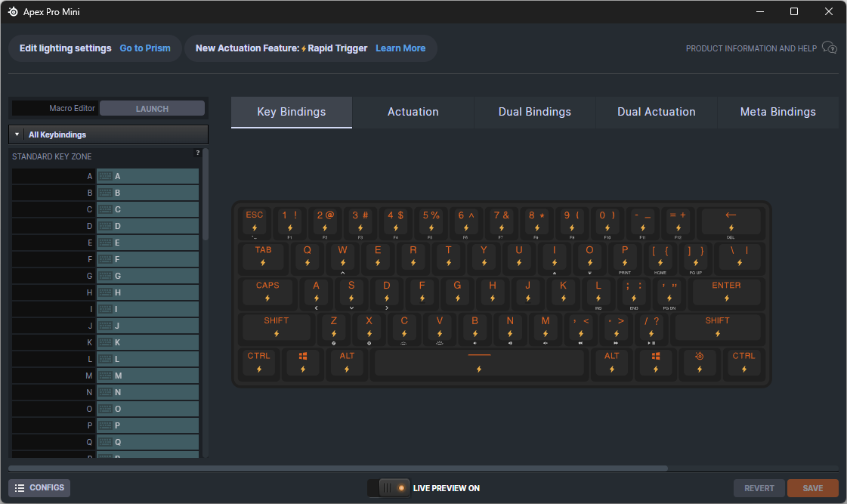This screenshot has height=504, width=847.
Task: Click the 'Macro Editor' label
Action: pyautogui.click(x=72, y=109)
